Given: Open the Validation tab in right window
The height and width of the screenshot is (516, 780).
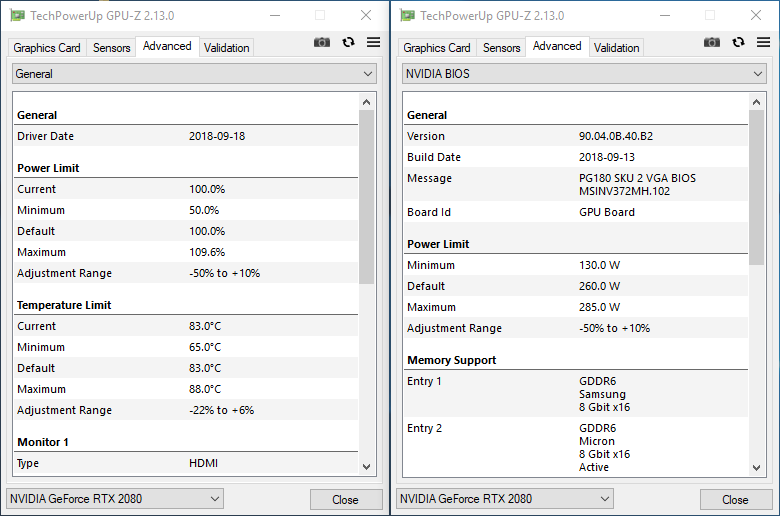Looking at the screenshot, I should [x=616, y=47].
